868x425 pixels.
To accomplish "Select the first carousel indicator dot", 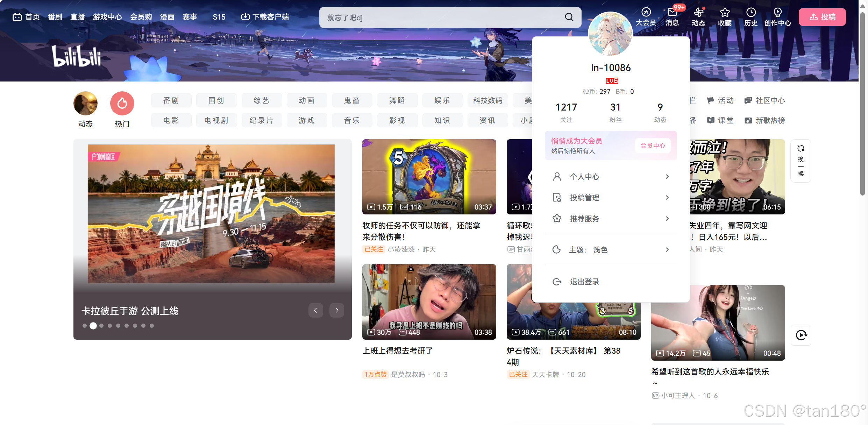I will 84,326.
